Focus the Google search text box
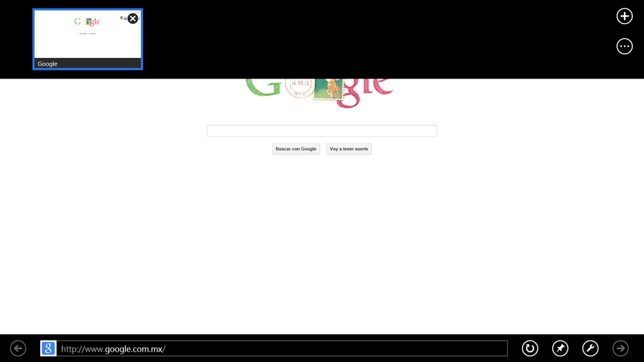644x362 pixels. tap(322, 131)
